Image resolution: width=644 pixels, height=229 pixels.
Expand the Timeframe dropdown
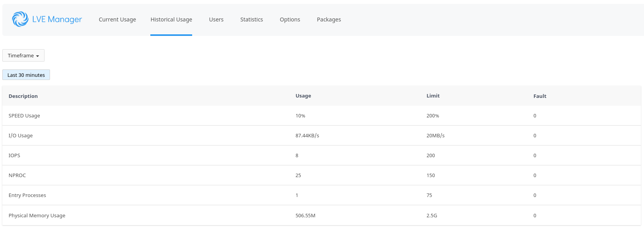click(23, 55)
